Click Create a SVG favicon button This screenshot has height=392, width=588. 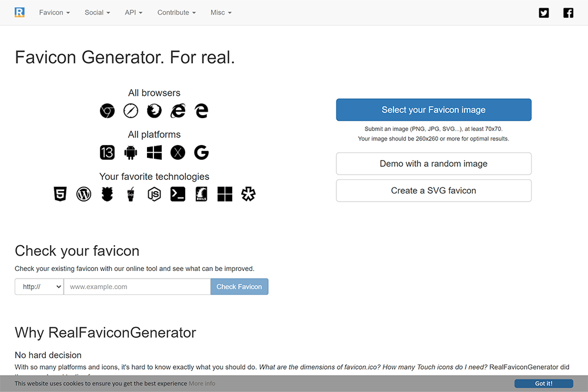433,191
